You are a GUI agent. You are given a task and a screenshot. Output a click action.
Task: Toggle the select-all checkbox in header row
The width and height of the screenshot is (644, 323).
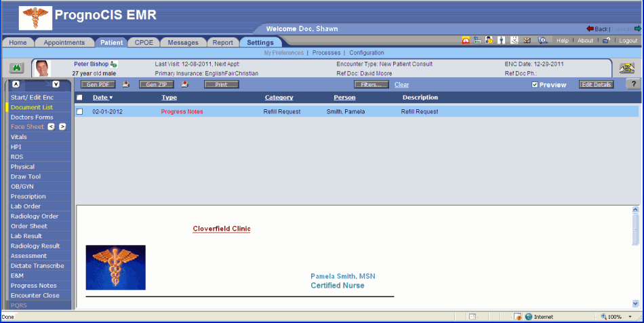(x=79, y=98)
